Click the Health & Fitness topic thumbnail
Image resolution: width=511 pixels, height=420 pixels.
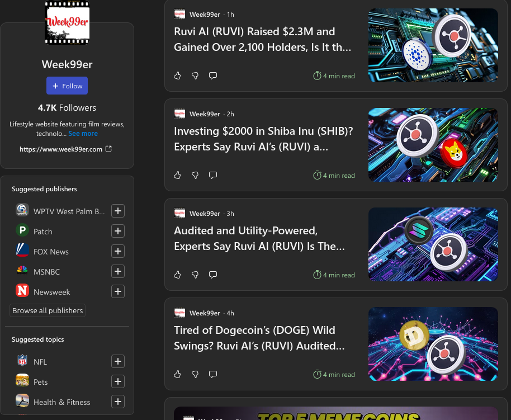coord(22,401)
